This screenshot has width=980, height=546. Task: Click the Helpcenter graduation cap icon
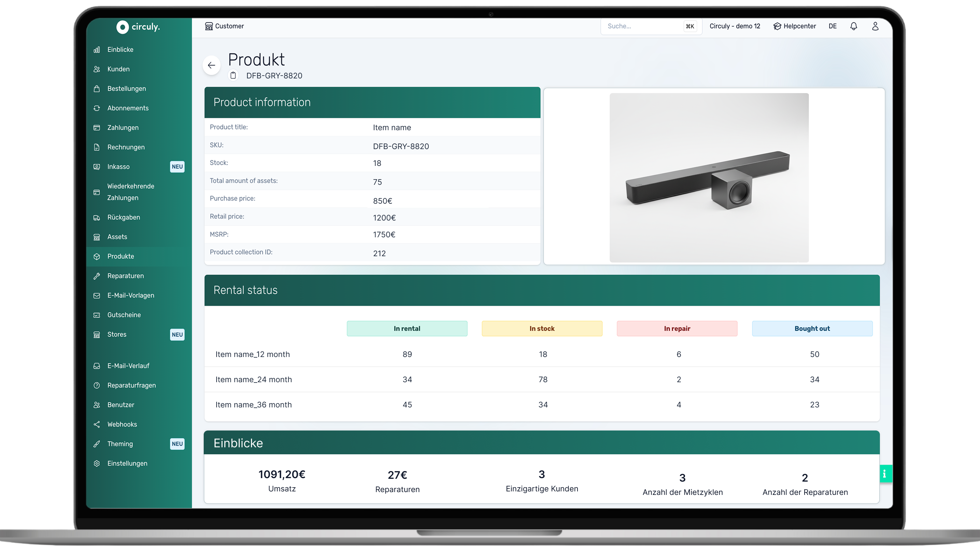click(x=777, y=26)
